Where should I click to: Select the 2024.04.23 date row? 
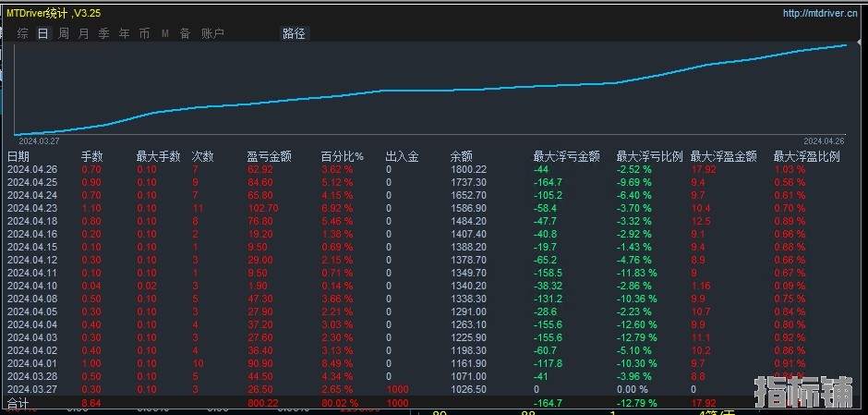click(x=32, y=208)
